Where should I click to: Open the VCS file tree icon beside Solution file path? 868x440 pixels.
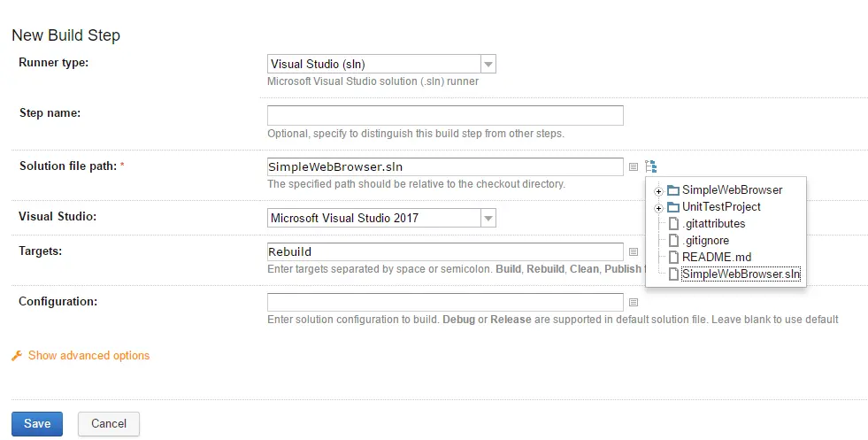pyautogui.click(x=650, y=166)
